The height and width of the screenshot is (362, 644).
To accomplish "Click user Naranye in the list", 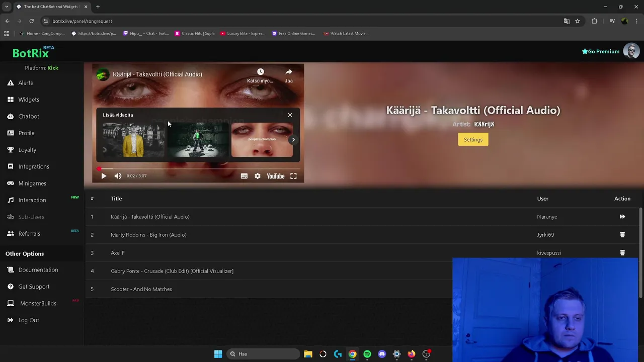I will coord(547,217).
